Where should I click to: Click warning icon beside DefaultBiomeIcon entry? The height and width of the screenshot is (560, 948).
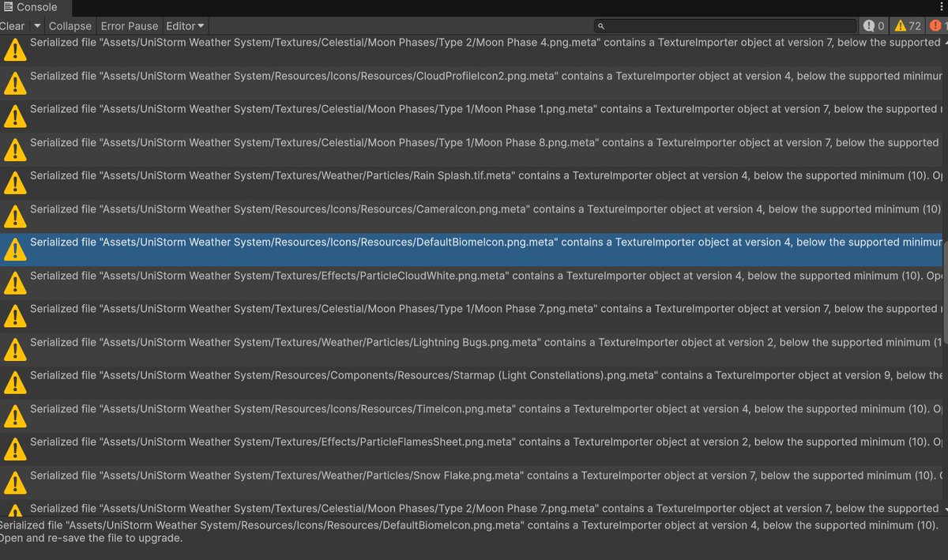point(14,250)
